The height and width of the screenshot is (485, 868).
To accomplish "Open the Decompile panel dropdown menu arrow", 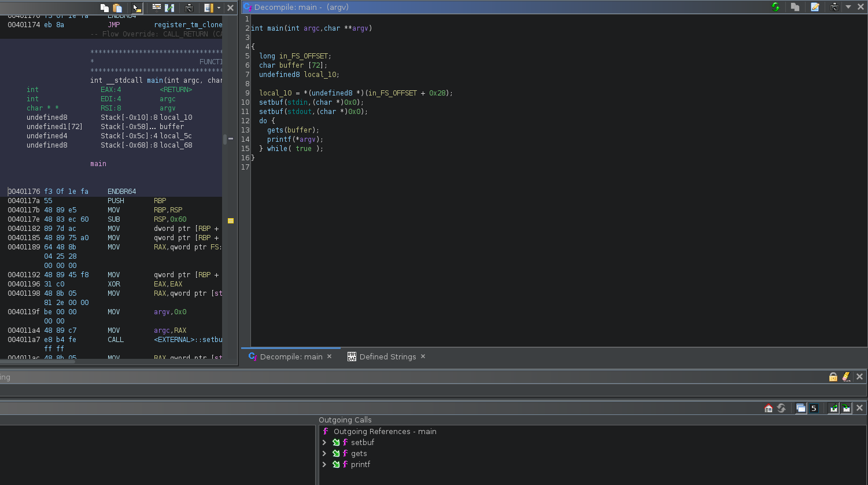I will pyautogui.click(x=848, y=7).
